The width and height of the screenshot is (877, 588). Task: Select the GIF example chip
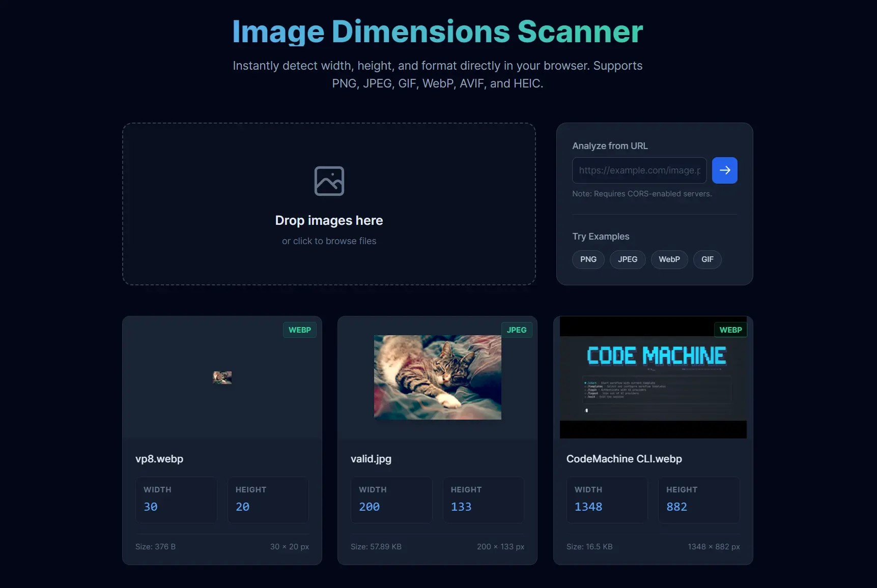point(707,259)
